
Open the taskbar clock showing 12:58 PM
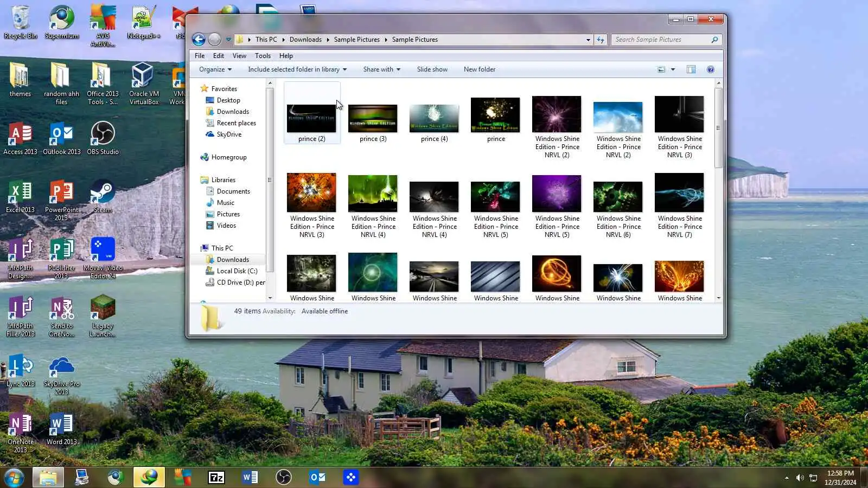click(x=840, y=478)
